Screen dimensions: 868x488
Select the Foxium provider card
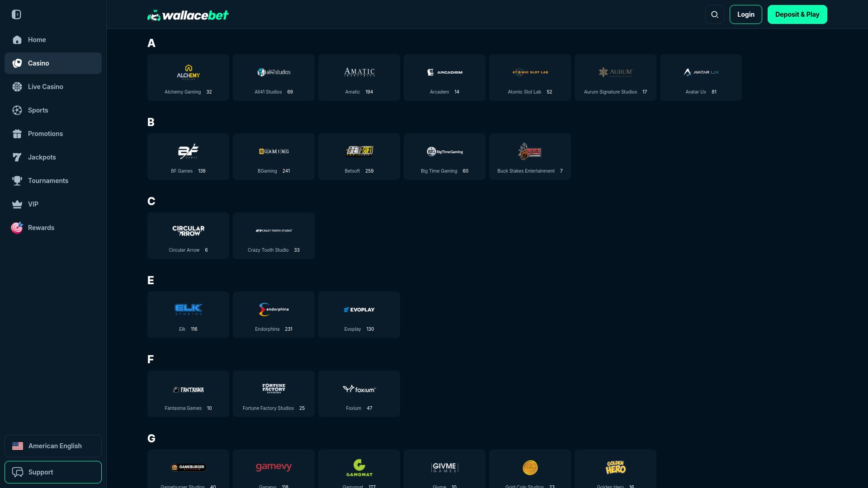tap(359, 394)
